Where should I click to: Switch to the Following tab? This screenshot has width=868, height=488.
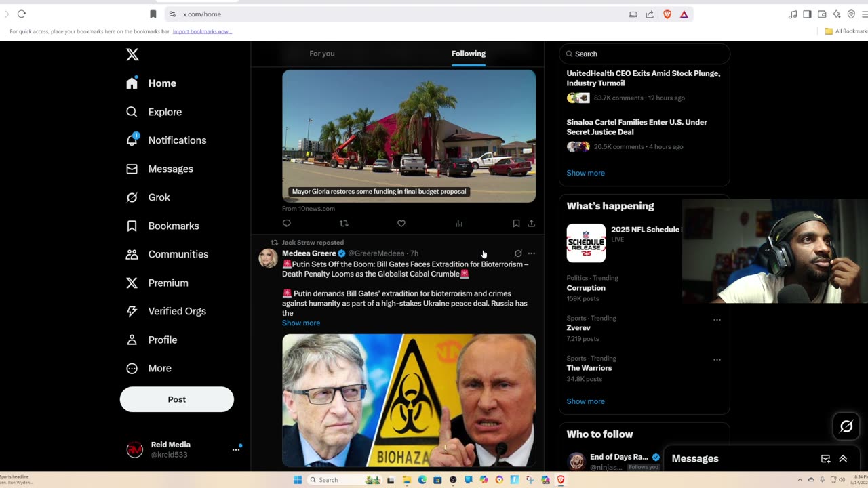[x=469, y=54]
